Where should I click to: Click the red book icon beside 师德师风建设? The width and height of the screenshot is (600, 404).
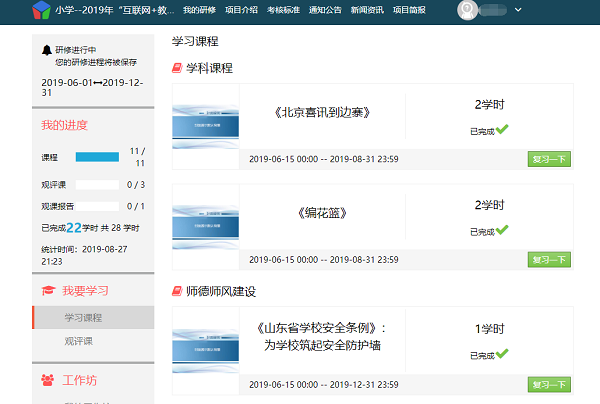(x=177, y=292)
